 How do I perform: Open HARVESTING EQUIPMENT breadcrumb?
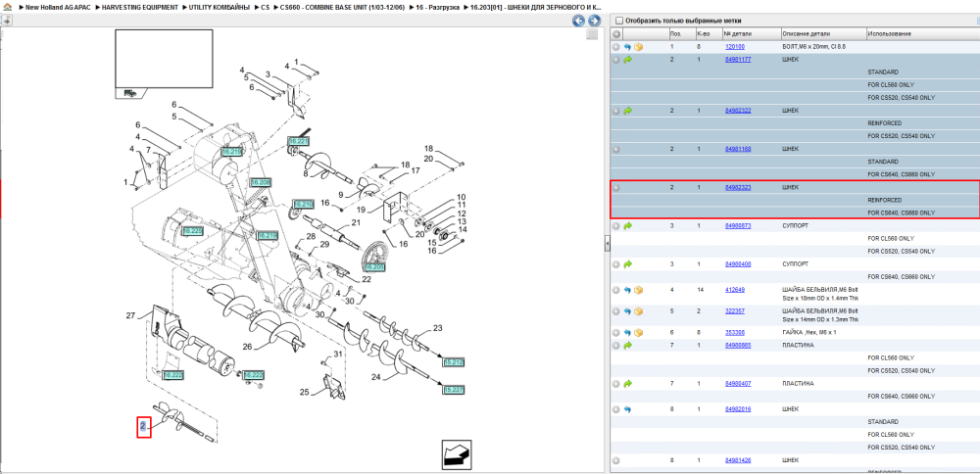139,7
